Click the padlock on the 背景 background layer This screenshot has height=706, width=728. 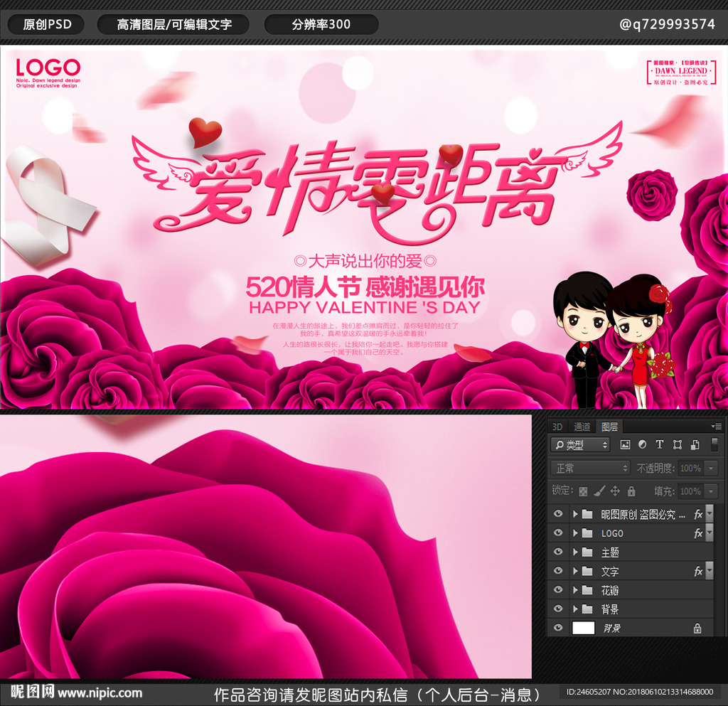(x=697, y=629)
